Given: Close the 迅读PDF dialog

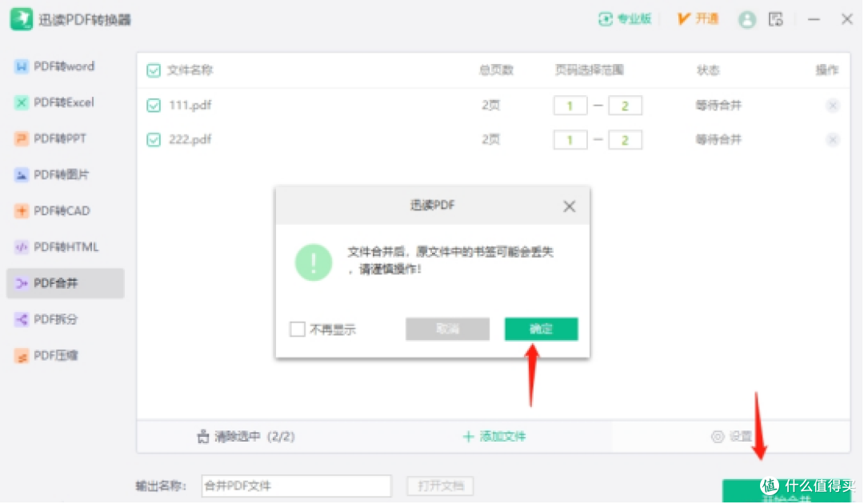Looking at the screenshot, I should tap(570, 206).
